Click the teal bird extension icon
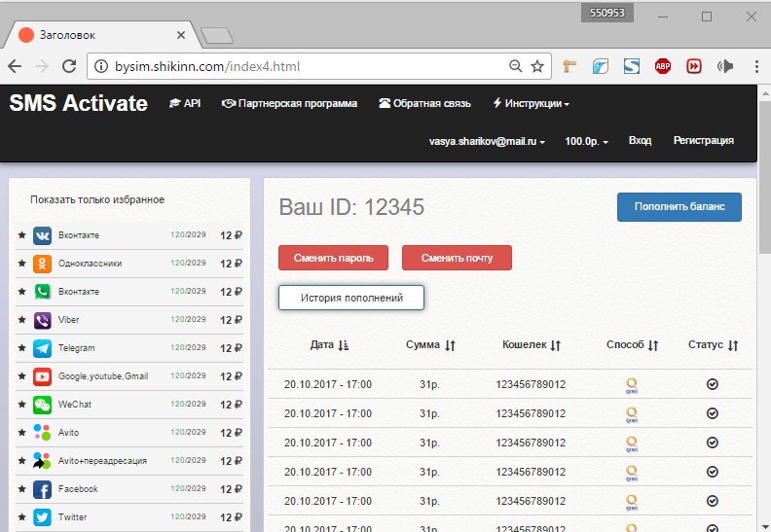771x532 pixels. pyautogui.click(x=601, y=66)
